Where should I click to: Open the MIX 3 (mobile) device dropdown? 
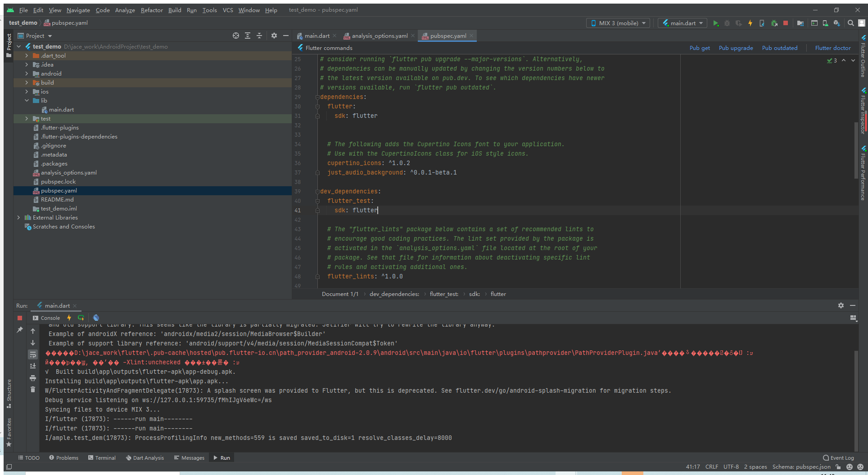618,23
